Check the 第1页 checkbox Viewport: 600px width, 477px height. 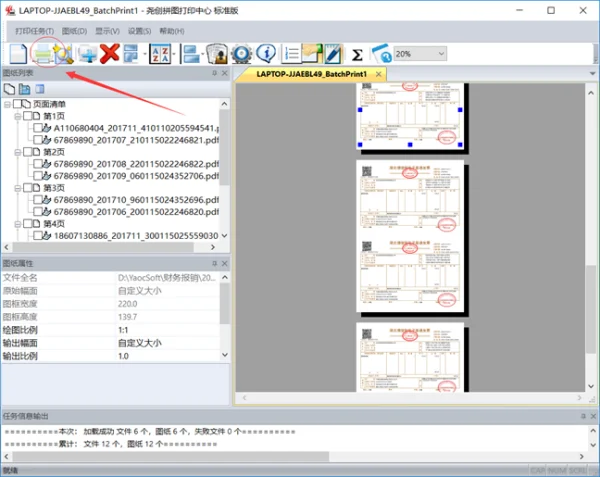coord(27,116)
